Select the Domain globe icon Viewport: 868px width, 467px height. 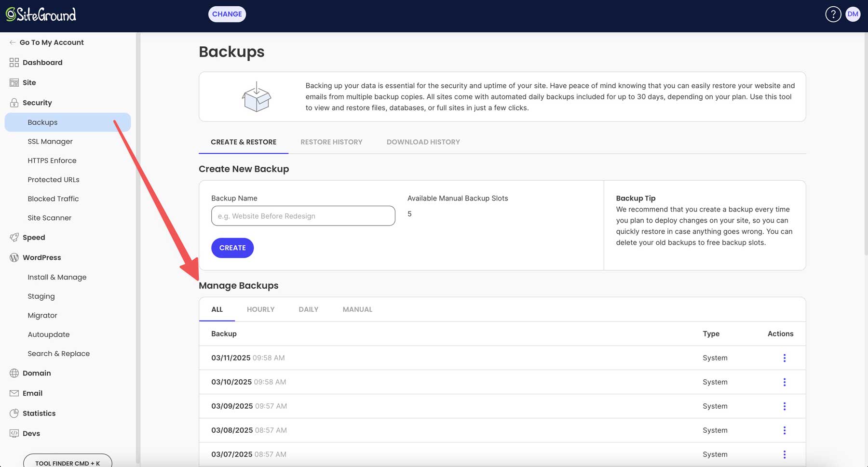click(14, 373)
